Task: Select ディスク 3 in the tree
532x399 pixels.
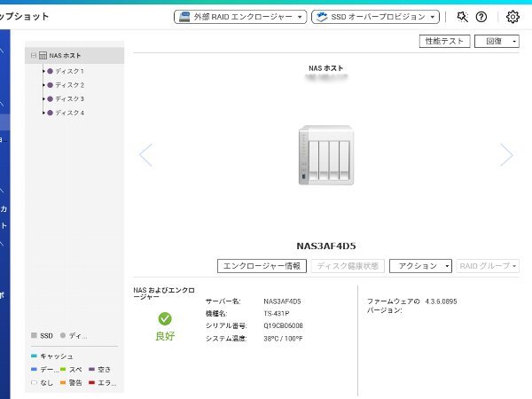Action: (x=69, y=99)
